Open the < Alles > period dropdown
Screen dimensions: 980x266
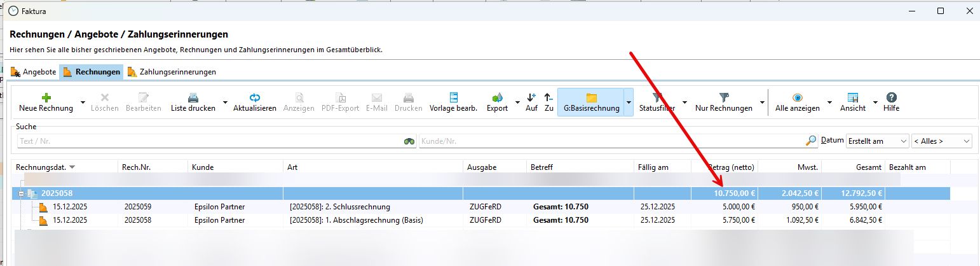click(x=942, y=141)
